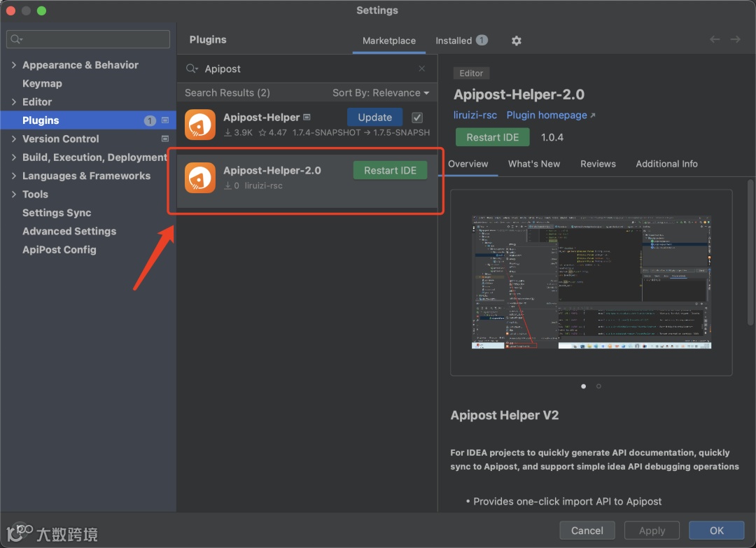Click Update button for Apipost-Helper
Viewport: 756px width, 548px height.
click(374, 117)
